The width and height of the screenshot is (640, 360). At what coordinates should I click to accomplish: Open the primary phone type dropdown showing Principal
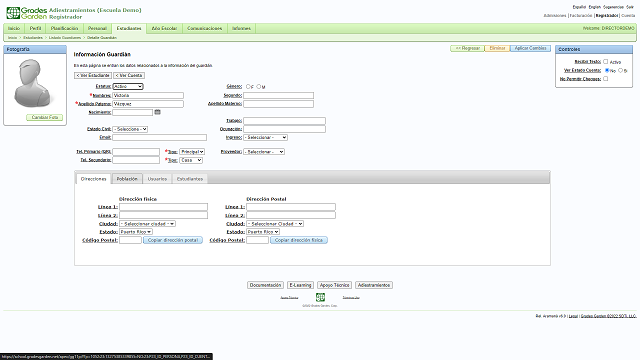pyautogui.click(x=192, y=152)
